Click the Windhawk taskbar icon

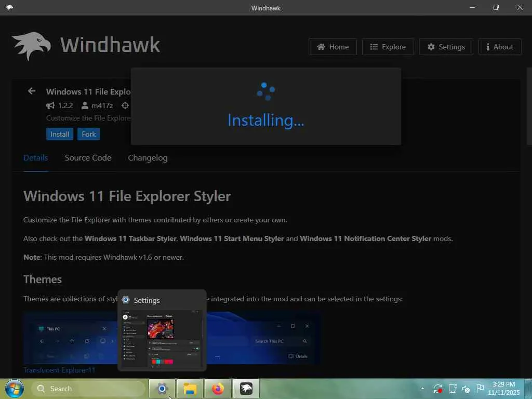(x=246, y=389)
